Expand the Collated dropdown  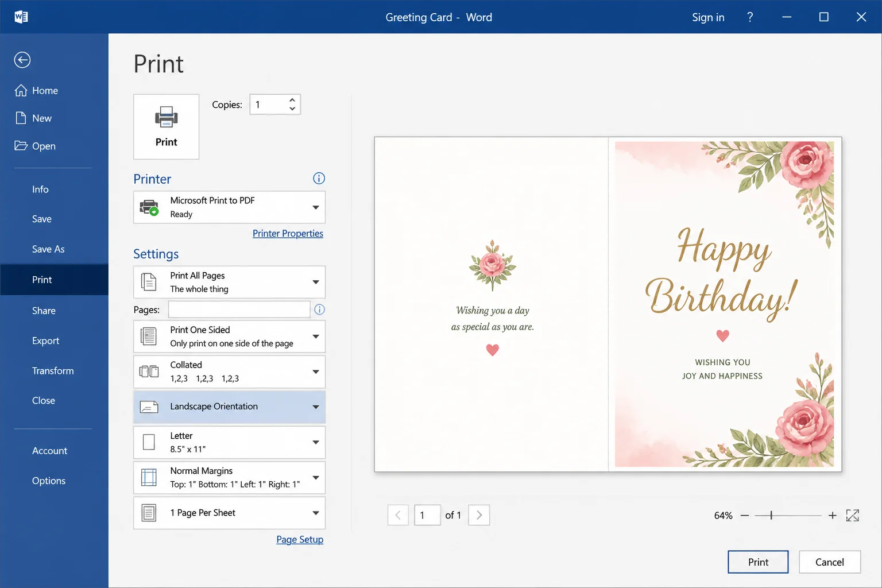coord(316,372)
